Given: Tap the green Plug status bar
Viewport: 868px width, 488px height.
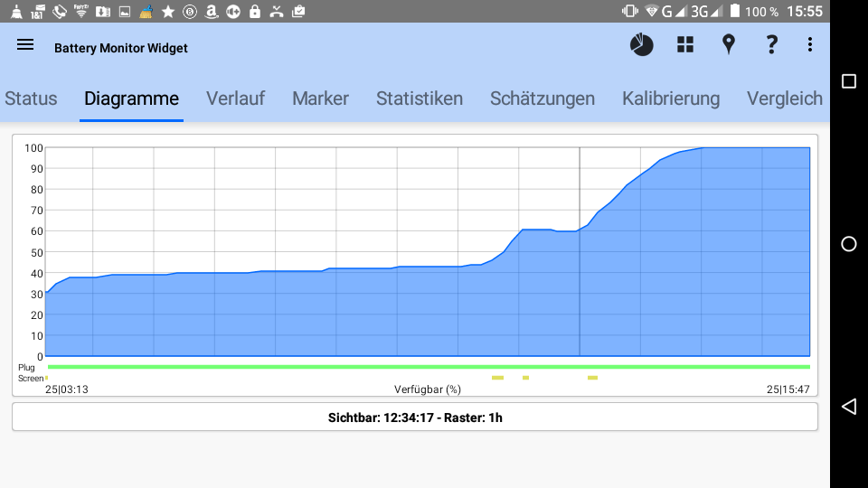Looking at the screenshot, I should (x=429, y=367).
